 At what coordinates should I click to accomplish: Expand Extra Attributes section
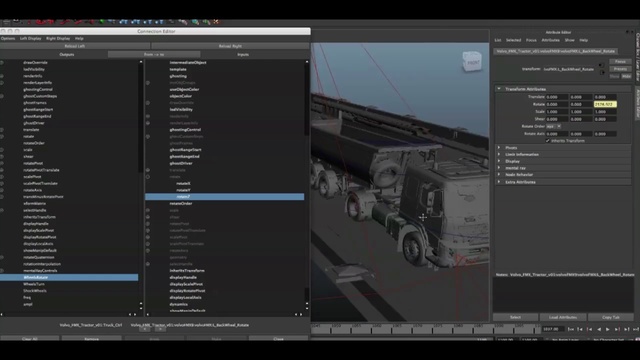(499, 182)
